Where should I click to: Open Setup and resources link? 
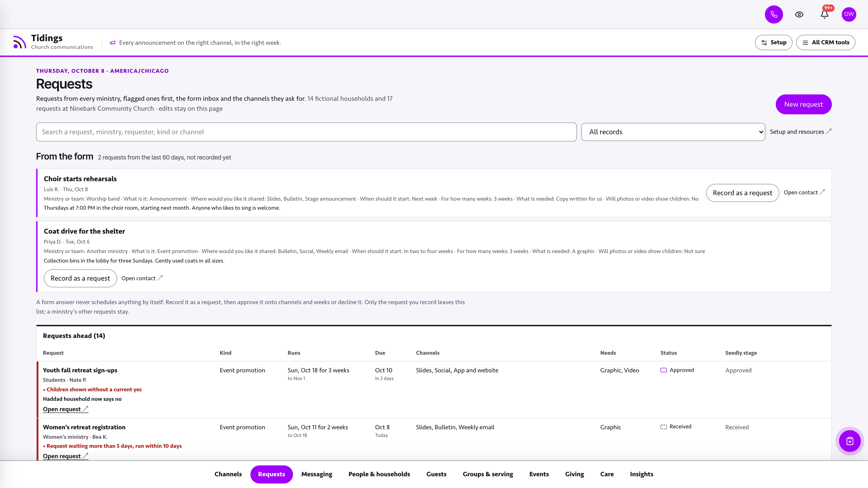pos(800,132)
